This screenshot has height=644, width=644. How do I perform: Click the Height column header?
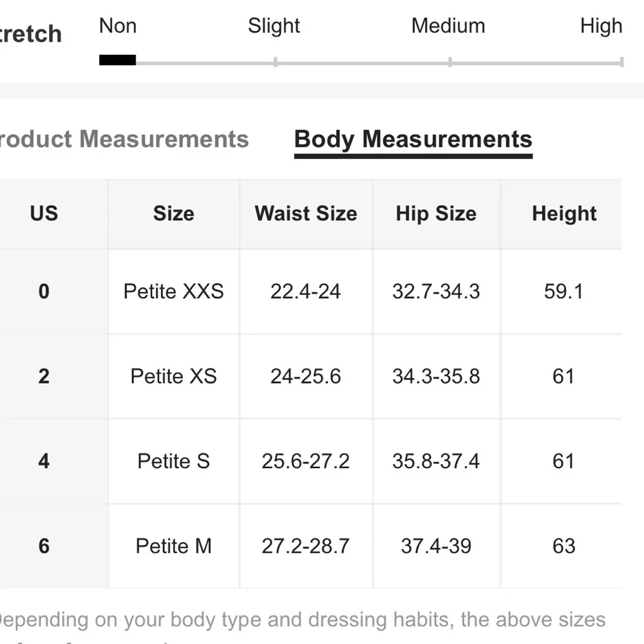(563, 213)
